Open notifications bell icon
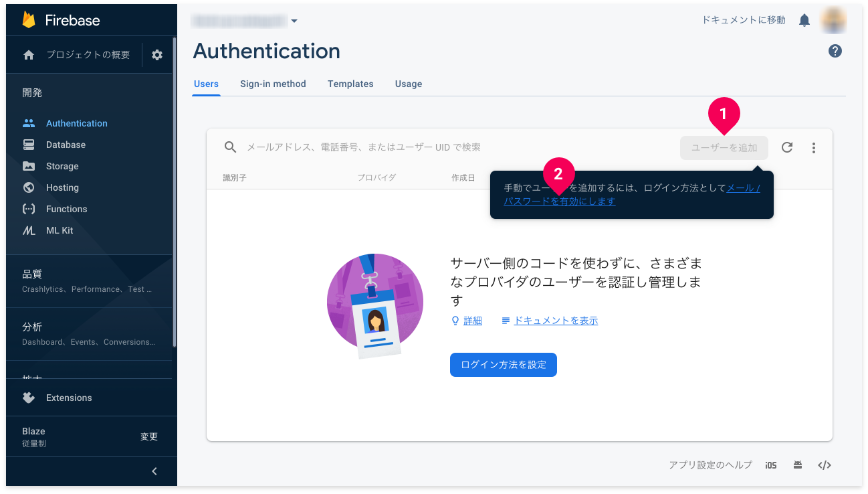This screenshot has width=868, height=494. (x=804, y=20)
